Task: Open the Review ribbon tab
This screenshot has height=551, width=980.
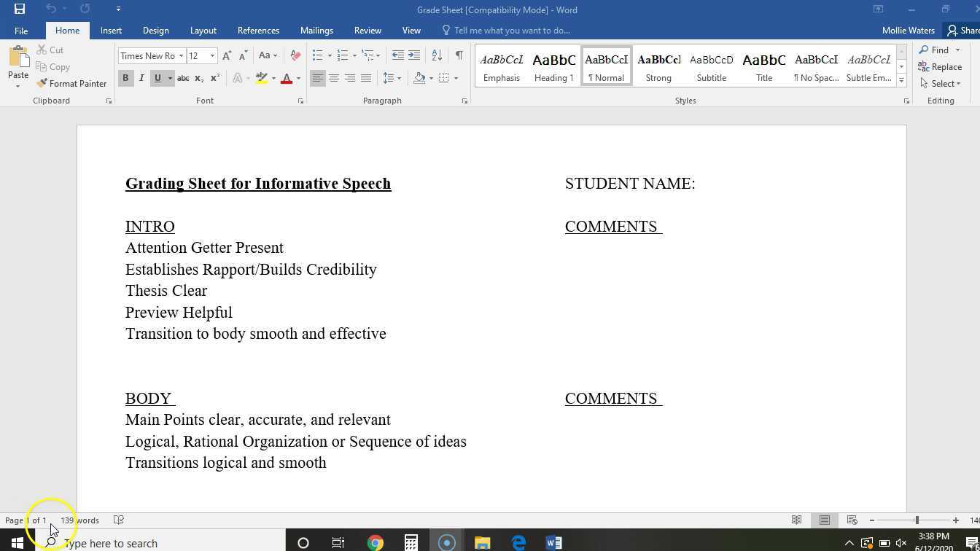Action: (x=367, y=30)
